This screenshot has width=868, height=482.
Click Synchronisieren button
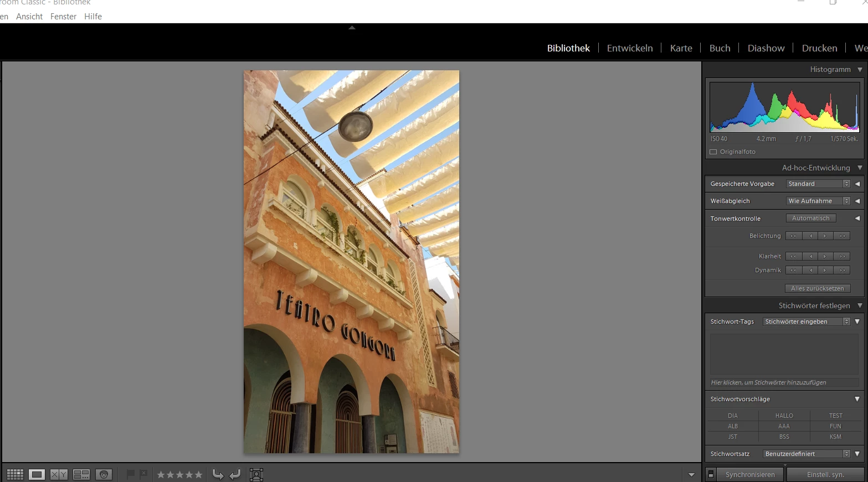click(x=750, y=474)
